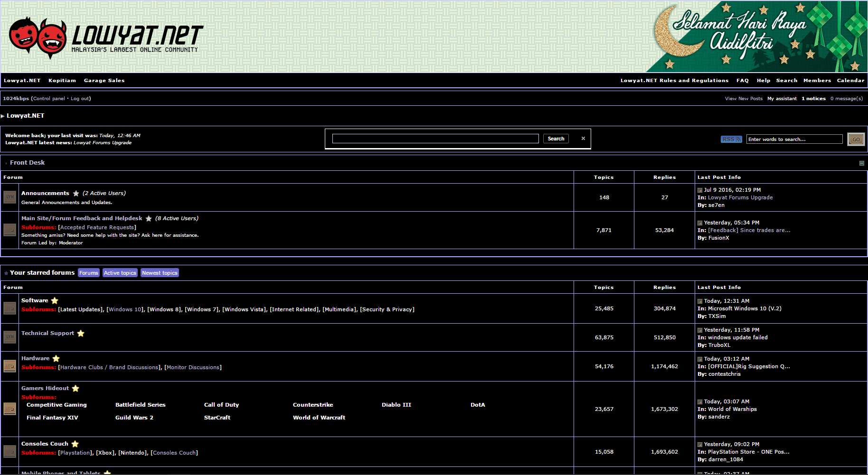Click the Gamers Hideout forum status icon
Screen dimensions: 868x475
coord(10,409)
